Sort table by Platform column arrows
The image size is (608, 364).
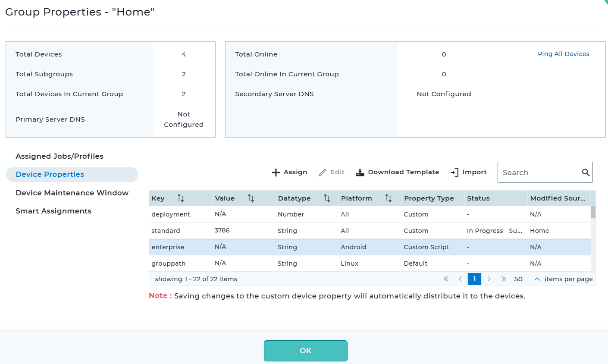coord(389,198)
